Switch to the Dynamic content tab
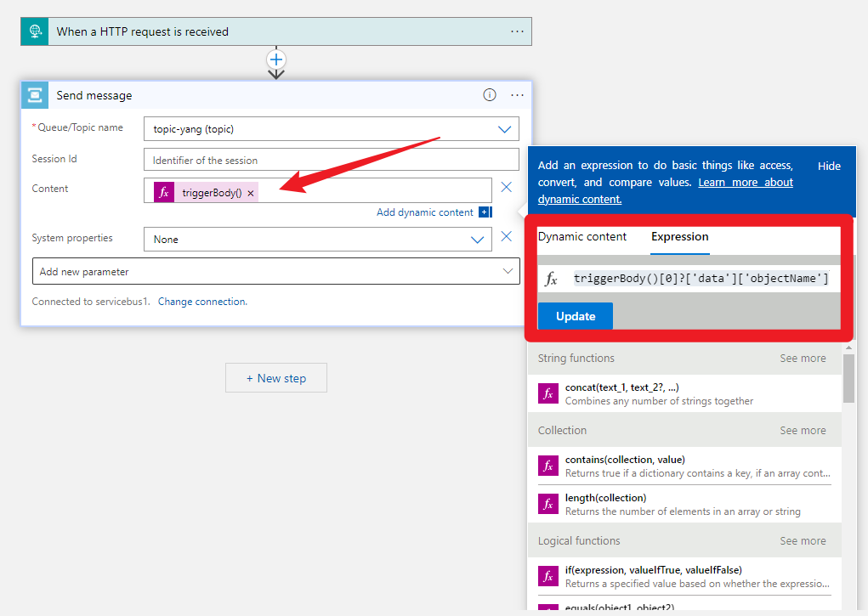The width and height of the screenshot is (868, 616). (x=582, y=237)
